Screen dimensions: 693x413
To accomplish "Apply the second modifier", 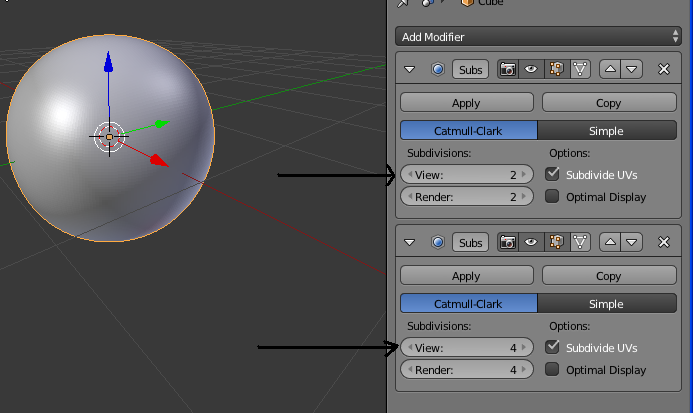I will coord(467,275).
